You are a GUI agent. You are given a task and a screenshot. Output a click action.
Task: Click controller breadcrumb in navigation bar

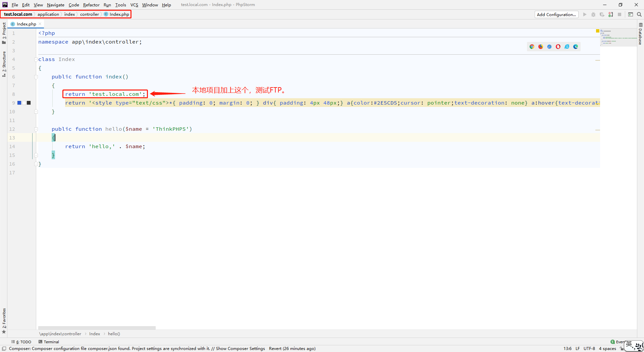click(x=90, y=14)
